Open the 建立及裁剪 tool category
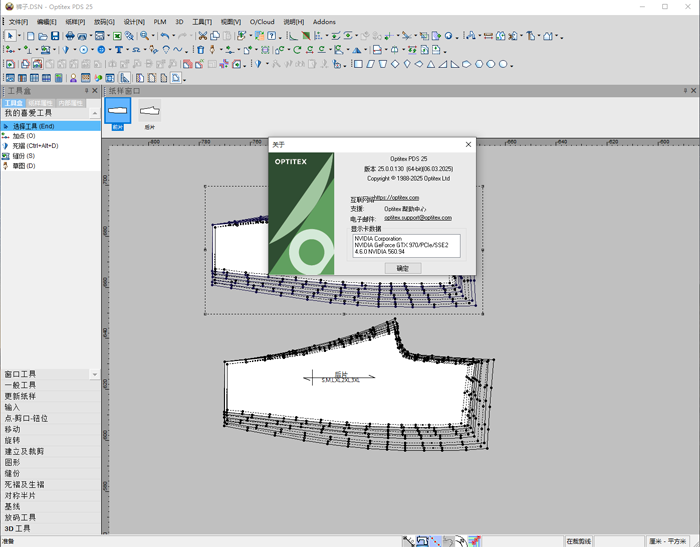Image resolution: width=700 pixels, height=547 pixels. point(50,451)
